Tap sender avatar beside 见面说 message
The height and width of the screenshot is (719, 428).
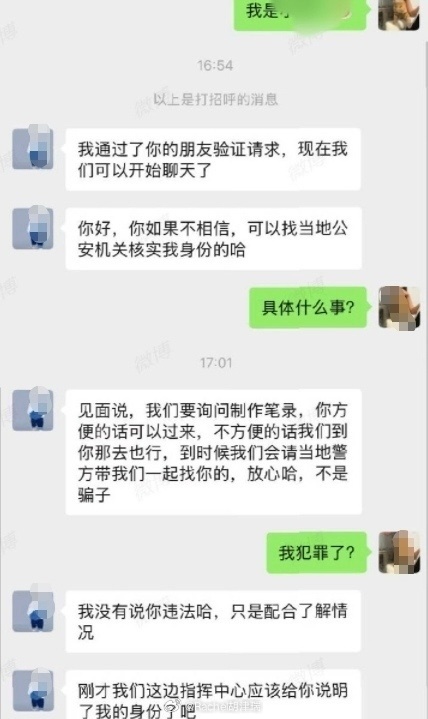click(33, 410)
